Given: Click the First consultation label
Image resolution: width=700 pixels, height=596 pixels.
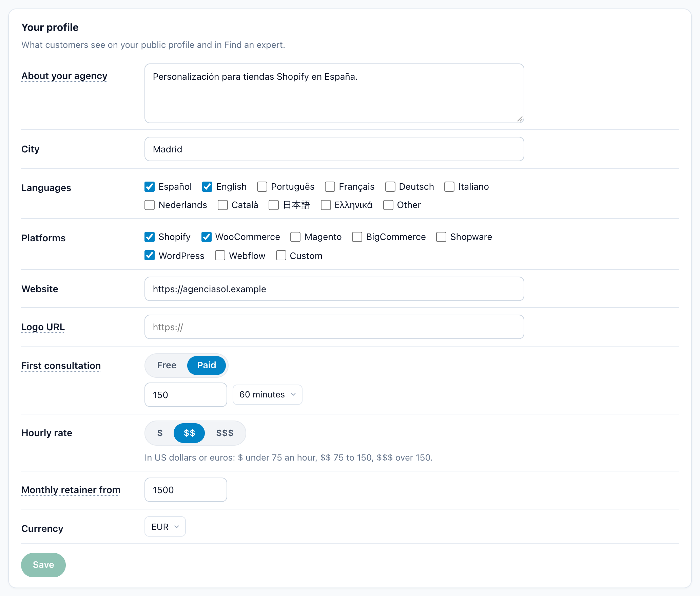Looking at the screenshot, I should point(61,366).
